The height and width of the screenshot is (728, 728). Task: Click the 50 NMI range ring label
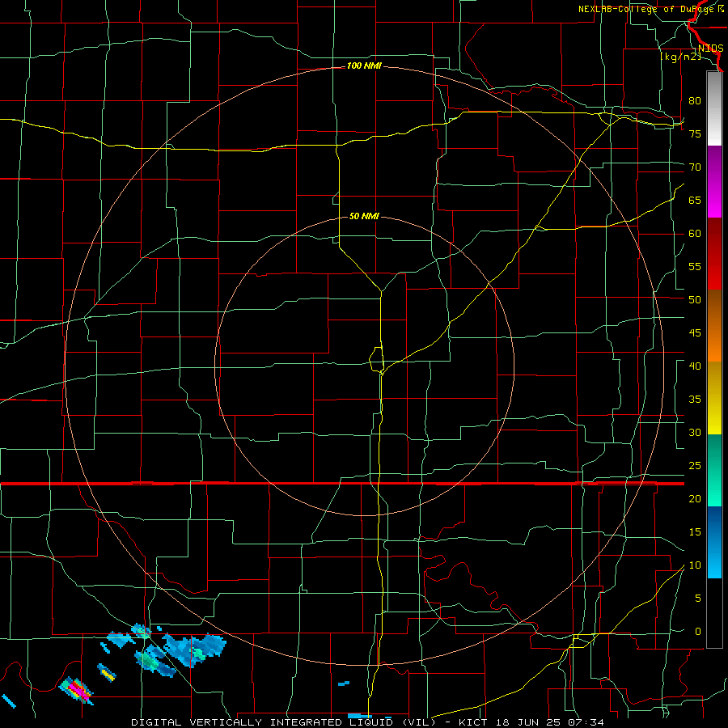[364, 216]
